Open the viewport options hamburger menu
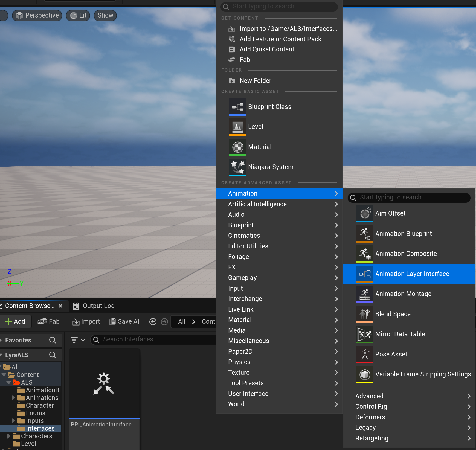The image size is (476, 450). pos(3,16)
